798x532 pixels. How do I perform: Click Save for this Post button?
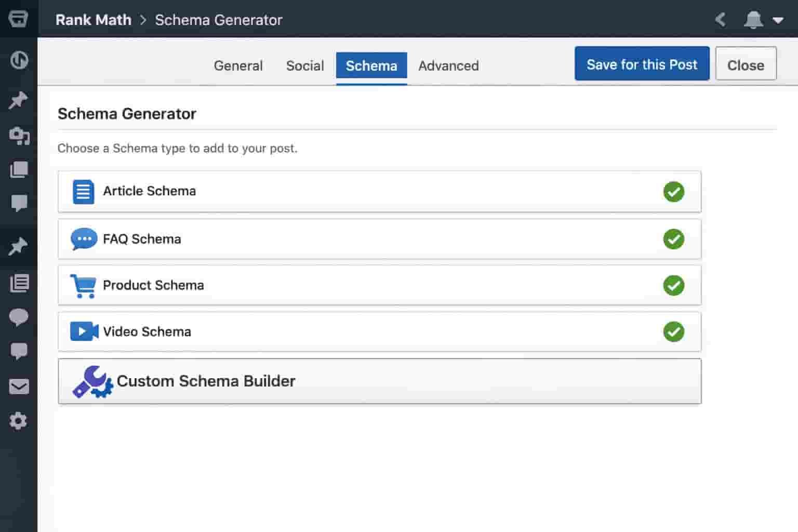642,63
